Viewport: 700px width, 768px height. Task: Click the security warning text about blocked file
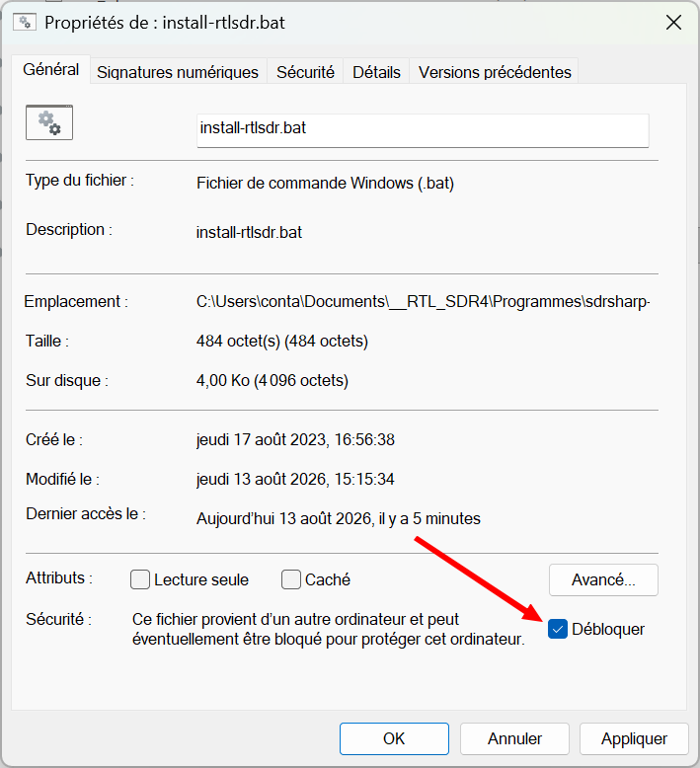coord(328,630)
